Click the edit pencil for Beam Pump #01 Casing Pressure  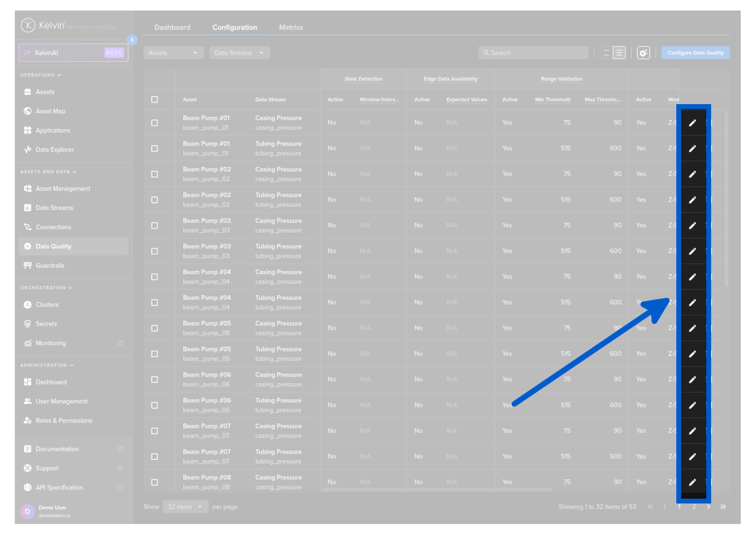[x=693, y=123]
